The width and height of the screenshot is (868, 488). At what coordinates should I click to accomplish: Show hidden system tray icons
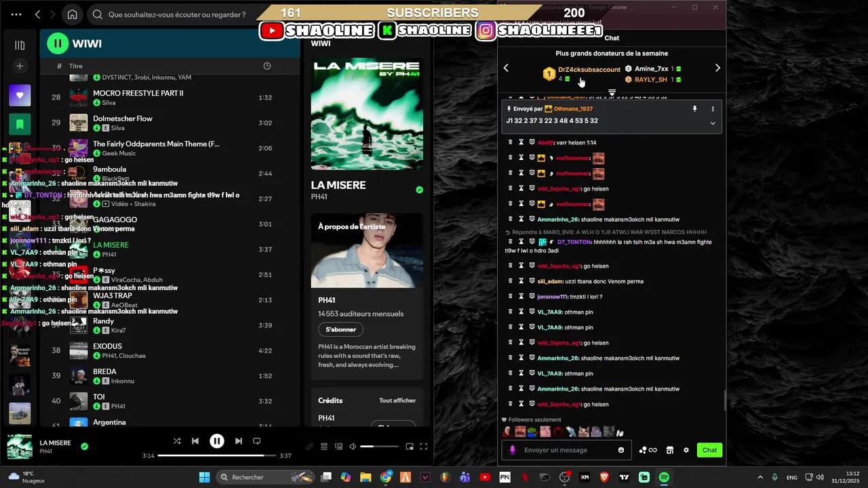coord(759,477)
